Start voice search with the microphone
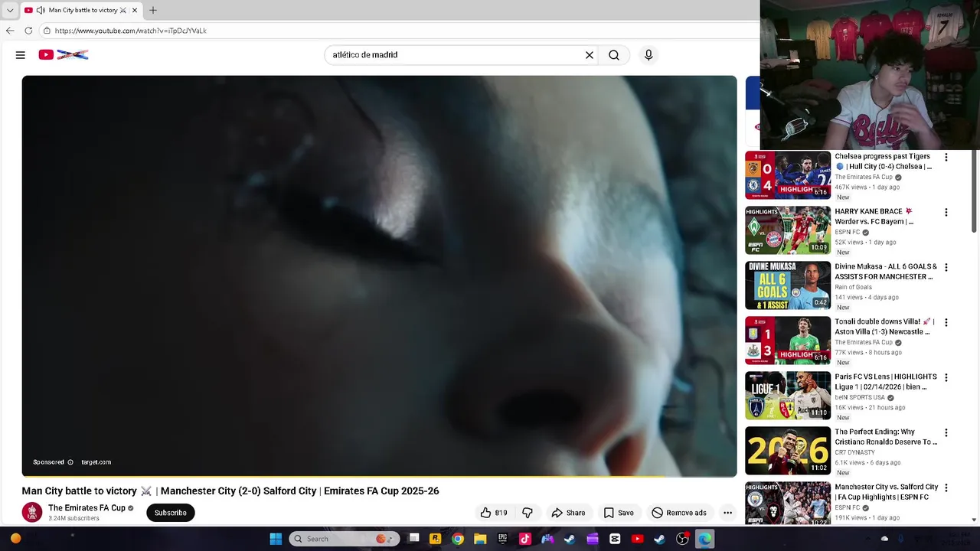This screenshot has width=980, height=551. [648, 55]
